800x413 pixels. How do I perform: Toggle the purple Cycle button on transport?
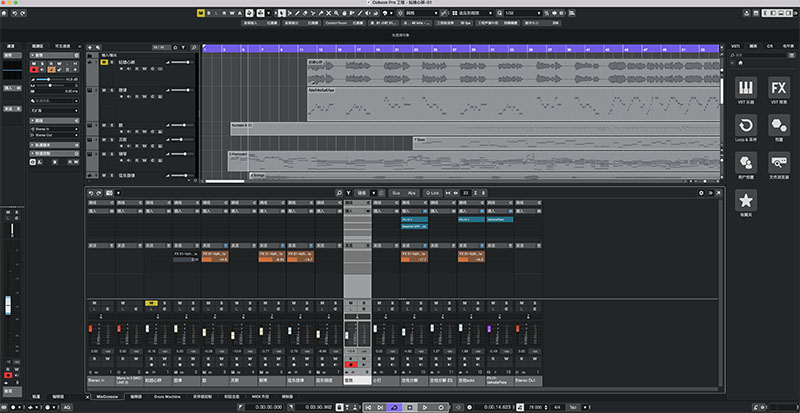[x=394, y=407]
